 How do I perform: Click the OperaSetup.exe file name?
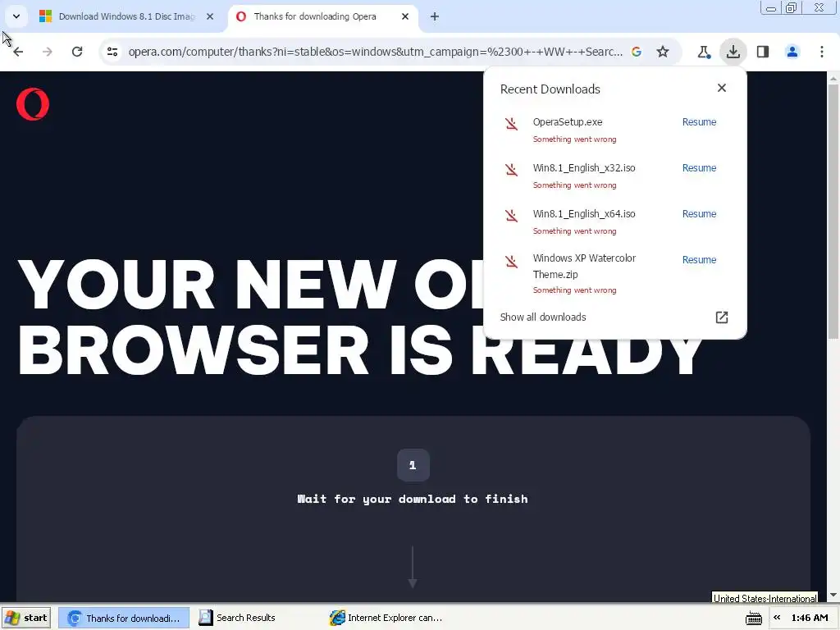point(568,122)
